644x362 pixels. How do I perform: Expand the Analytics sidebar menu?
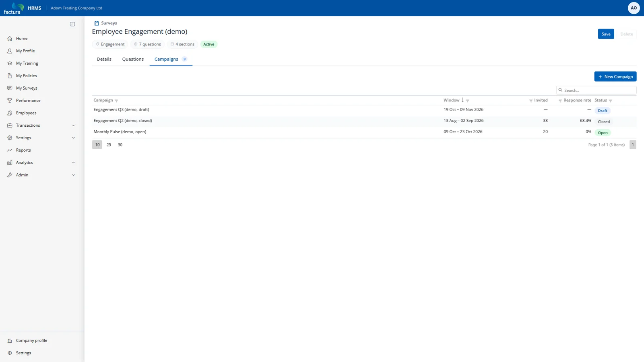click(x=73, y=162)
